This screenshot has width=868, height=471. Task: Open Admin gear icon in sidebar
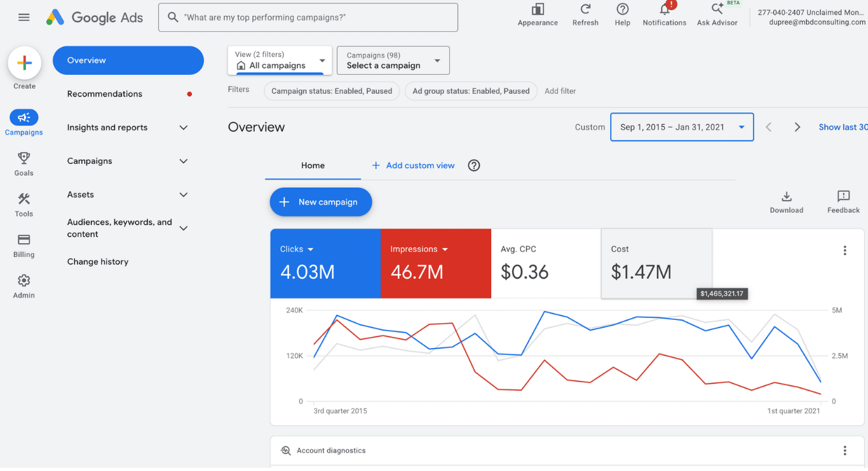(x=24, y=280)
